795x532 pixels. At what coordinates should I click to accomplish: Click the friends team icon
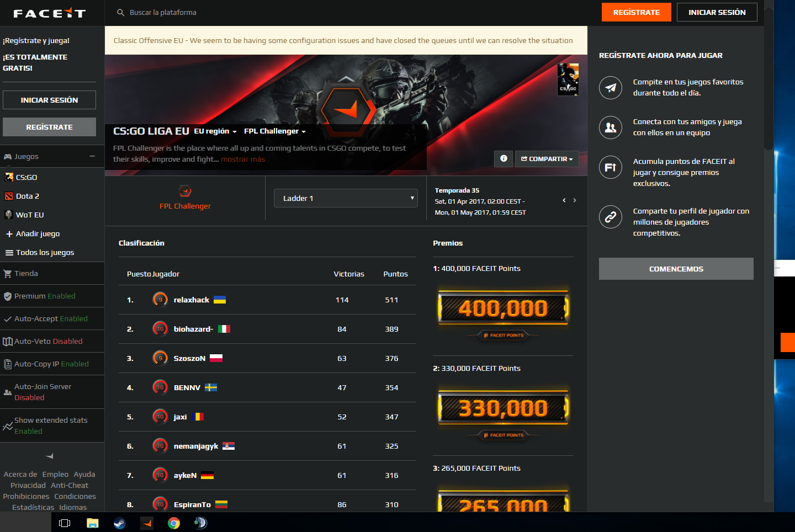(x=611, y=127)
